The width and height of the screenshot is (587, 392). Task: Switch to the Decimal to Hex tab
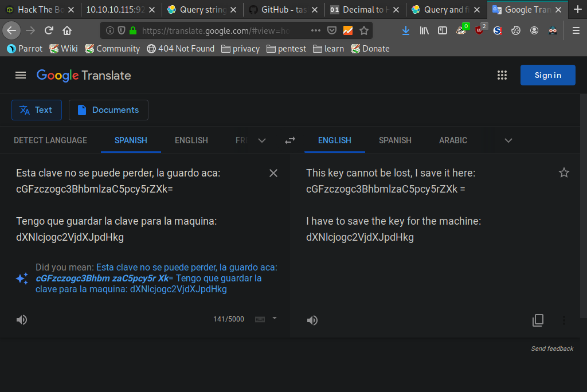365,10
